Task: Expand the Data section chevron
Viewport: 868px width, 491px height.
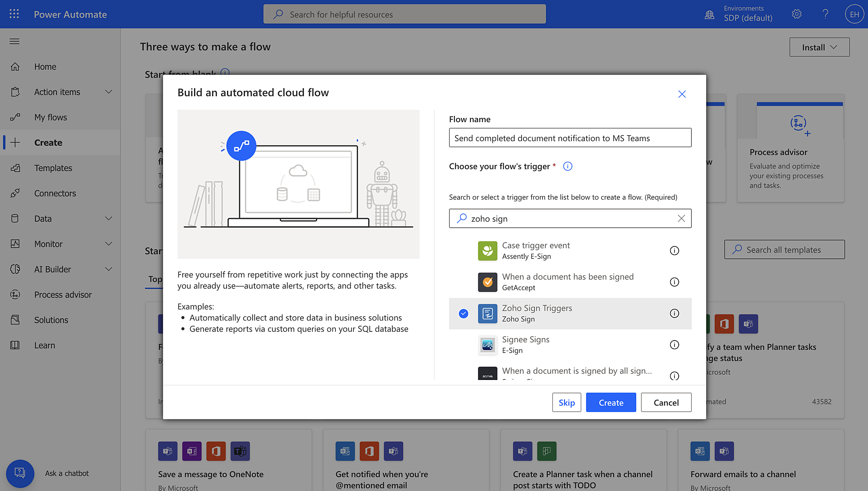Action: point(109,219)
